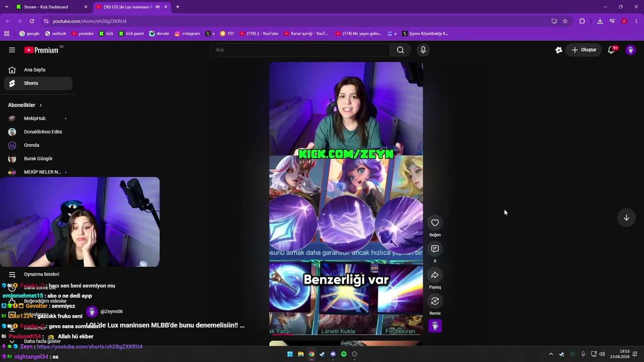Image resolution: width=644 pixels, height=362 pixels.
Task: Click the @Zeynn06 channel name
Action: pos(112,312)
